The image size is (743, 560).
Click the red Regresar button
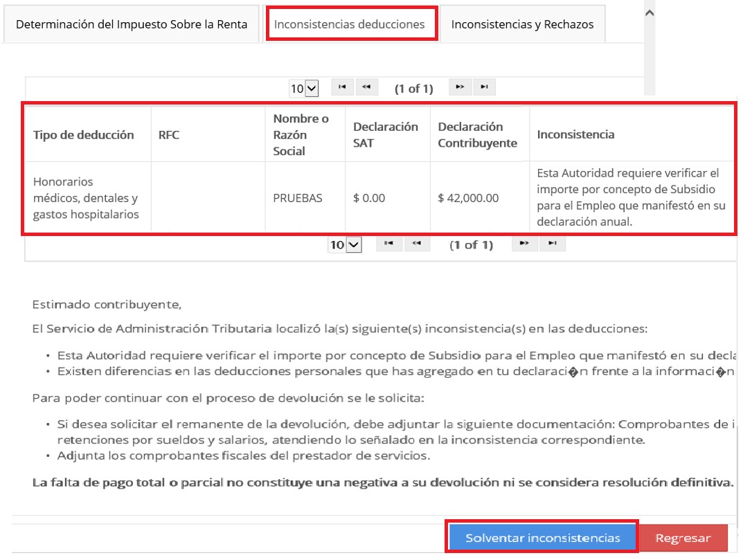[x=683, y=539]
